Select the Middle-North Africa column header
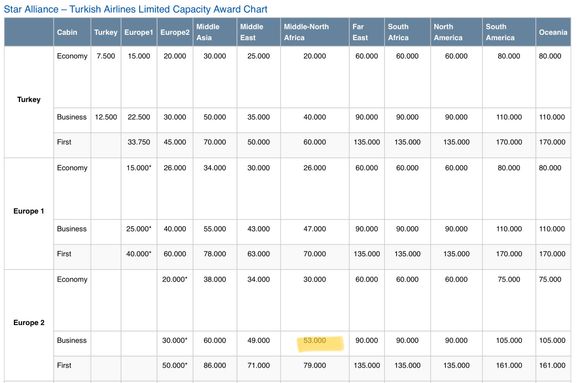The height and width of the screenshot is (383, 580). pyautogui.click(x=306, y=32)
